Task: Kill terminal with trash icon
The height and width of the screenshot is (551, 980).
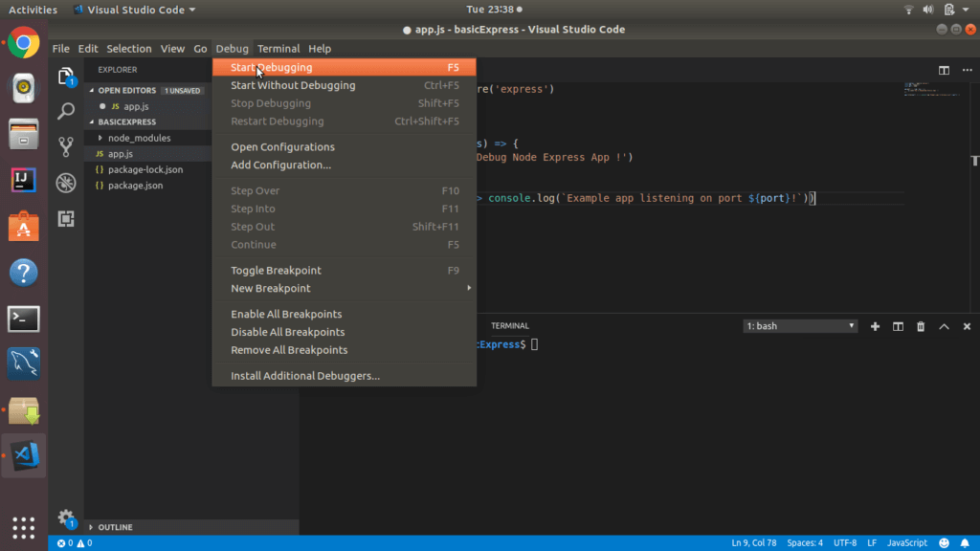Action: coord(921,326)
